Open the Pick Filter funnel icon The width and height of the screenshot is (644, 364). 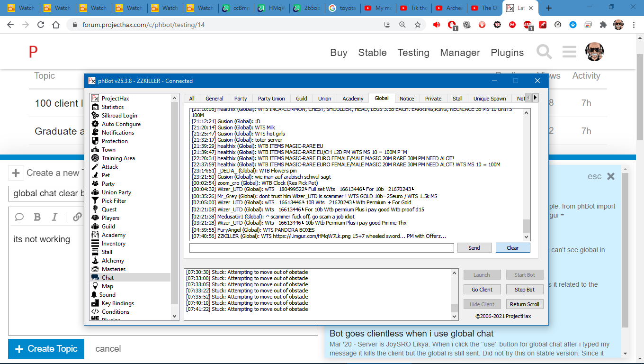click(x=95, y=201)
